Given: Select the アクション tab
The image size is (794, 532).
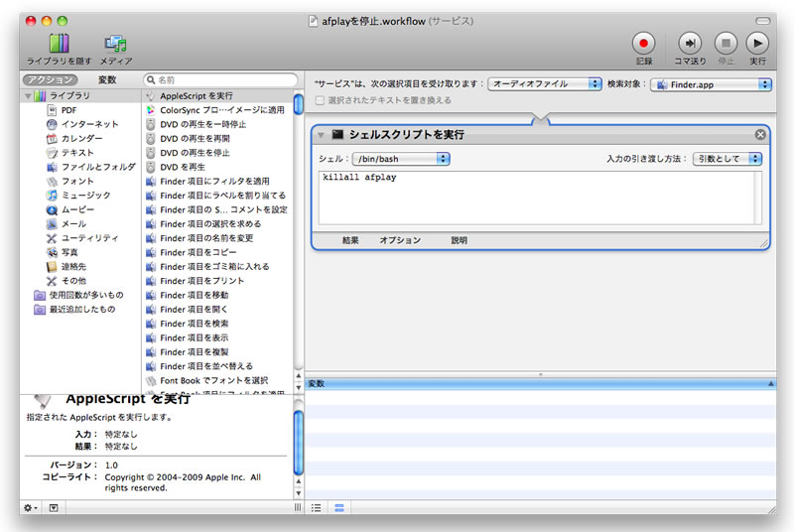Looking at the screenshot, I should [51, 79].
